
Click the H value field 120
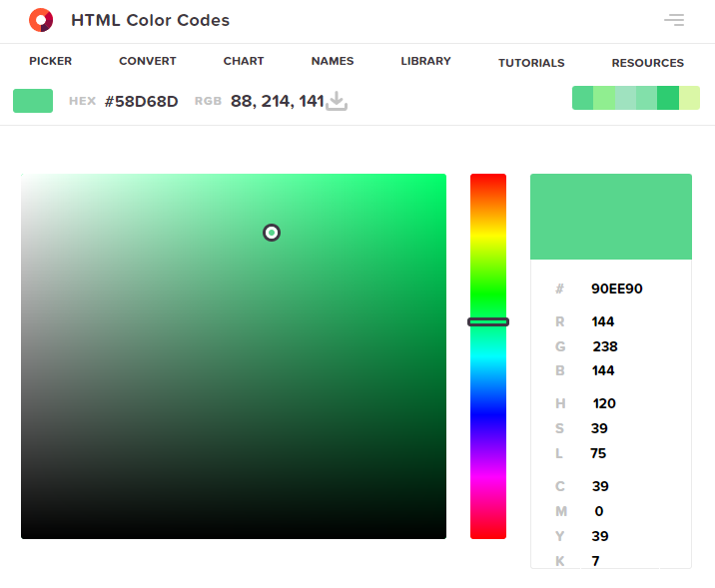pyautogui.click(x=604, y=403)
